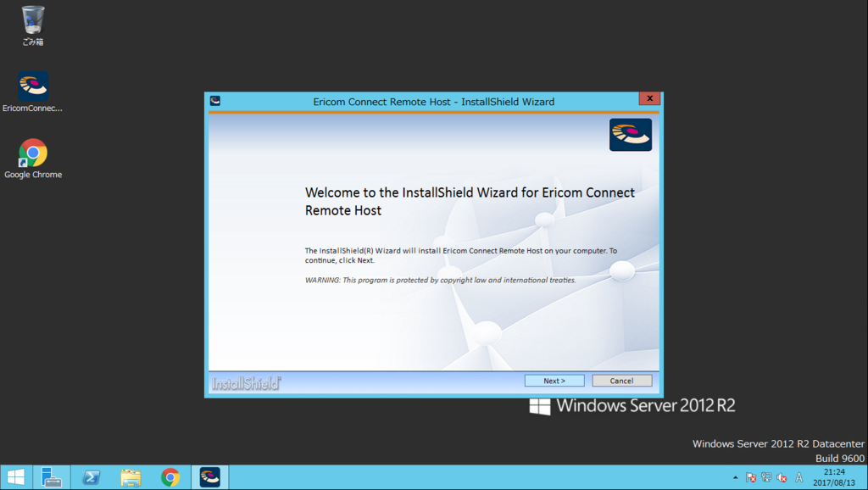Select the Recycle Bin desktop icon

(x=33, y=25)
